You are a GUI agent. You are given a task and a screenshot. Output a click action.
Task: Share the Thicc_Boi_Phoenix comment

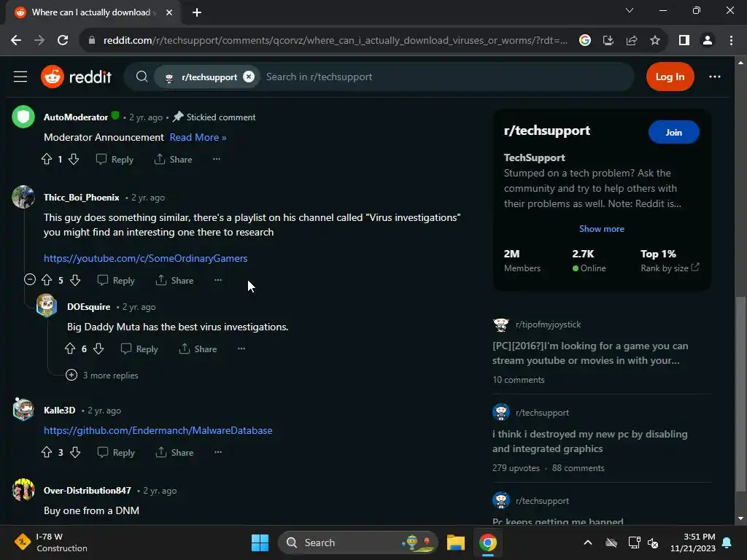coord(174,280)
